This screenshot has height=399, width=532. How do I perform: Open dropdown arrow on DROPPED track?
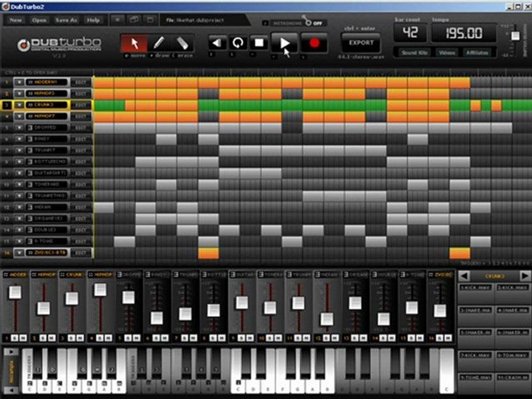(19, 127)
